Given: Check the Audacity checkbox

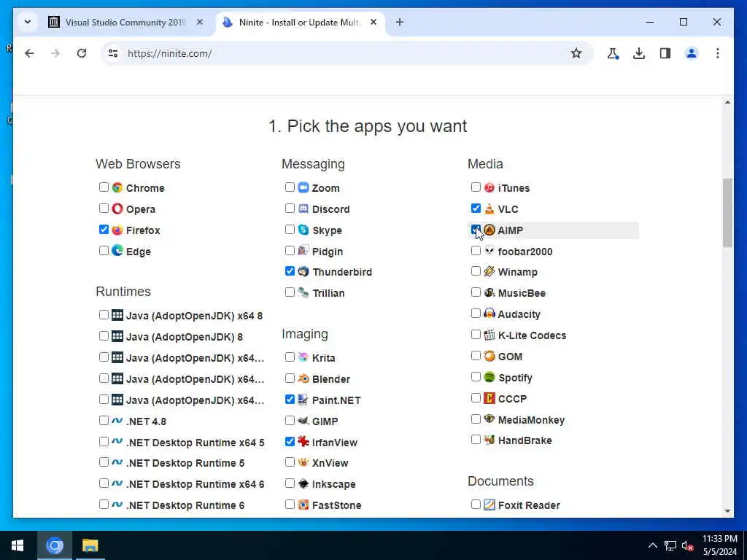Looking at the screenshot, I should tap(476, 314).
